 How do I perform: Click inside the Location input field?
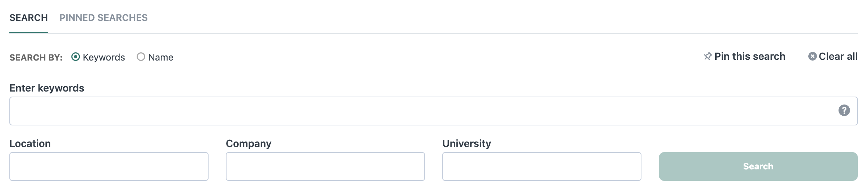coord(109,166)
